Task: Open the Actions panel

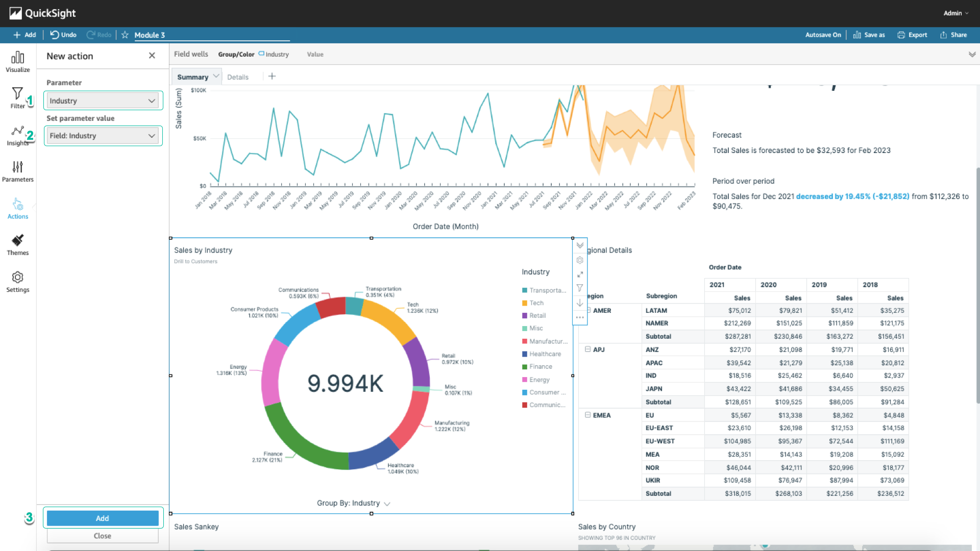Action: click(x=17, y=209)
